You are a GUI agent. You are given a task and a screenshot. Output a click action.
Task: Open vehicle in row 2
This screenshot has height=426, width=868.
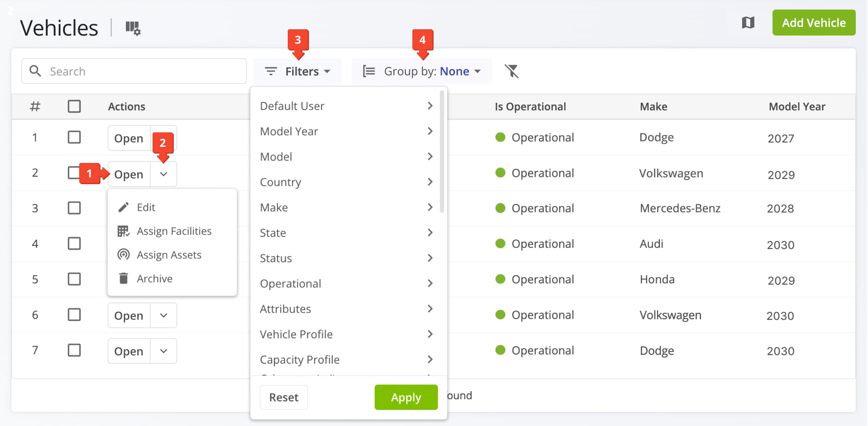point(129,174)
